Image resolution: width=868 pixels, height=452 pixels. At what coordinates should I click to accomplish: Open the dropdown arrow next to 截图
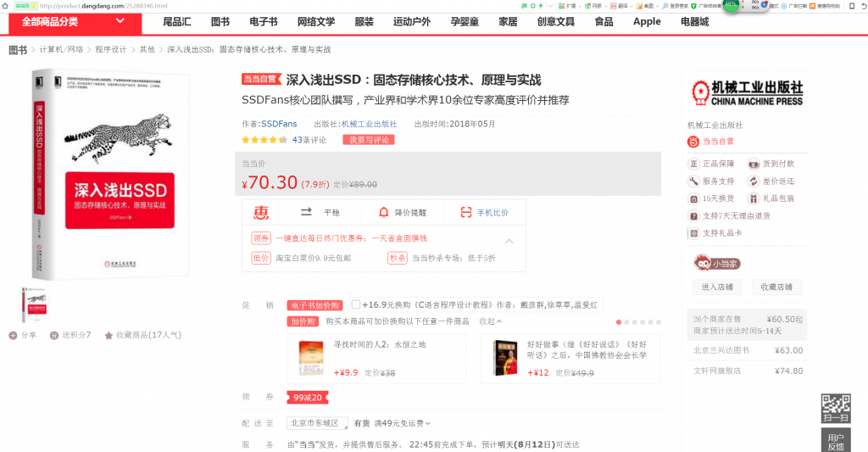pyautogui.click(x=657, y=6)
